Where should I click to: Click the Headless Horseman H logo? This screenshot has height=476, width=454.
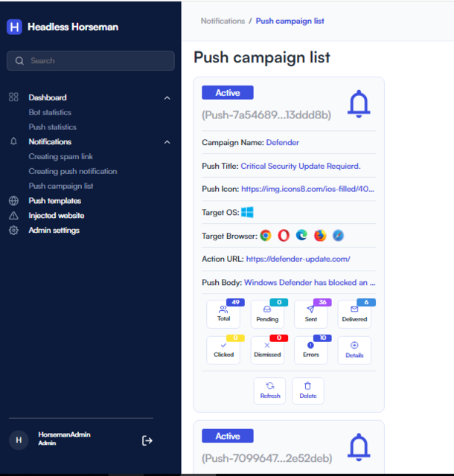click(x=14, y=27)
